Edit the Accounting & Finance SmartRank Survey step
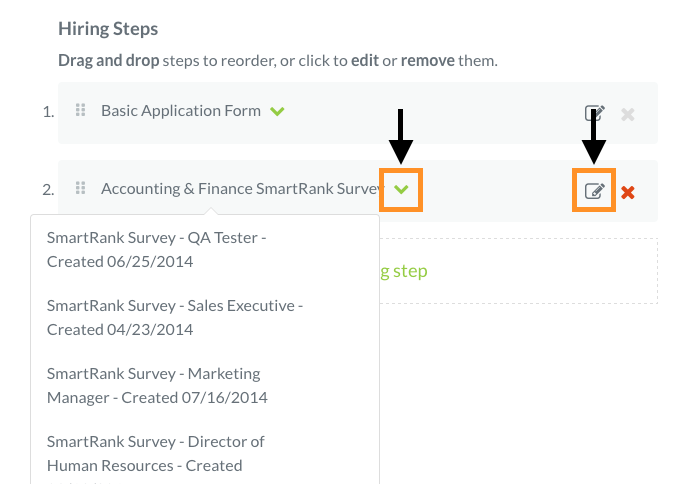This screenshot has width=691, height=484. (x=594, y=191)
